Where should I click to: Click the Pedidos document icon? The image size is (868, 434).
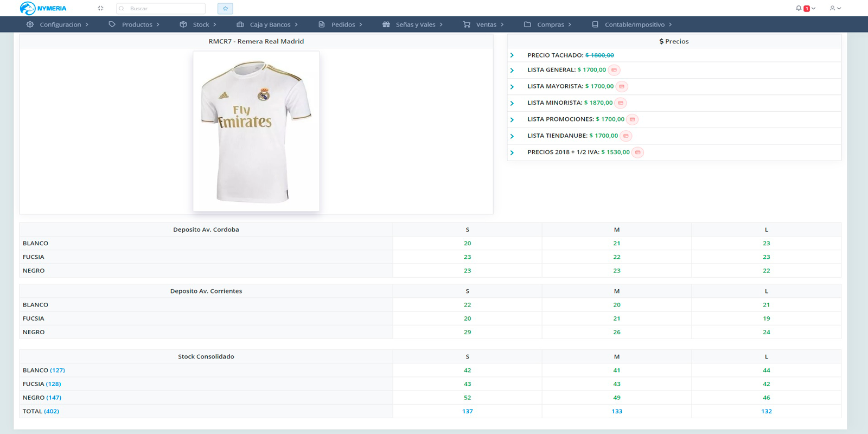coord(322,24)
